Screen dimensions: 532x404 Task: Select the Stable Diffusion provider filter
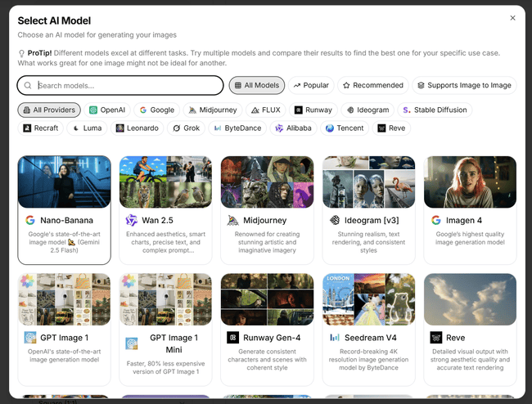click(435, 110)
